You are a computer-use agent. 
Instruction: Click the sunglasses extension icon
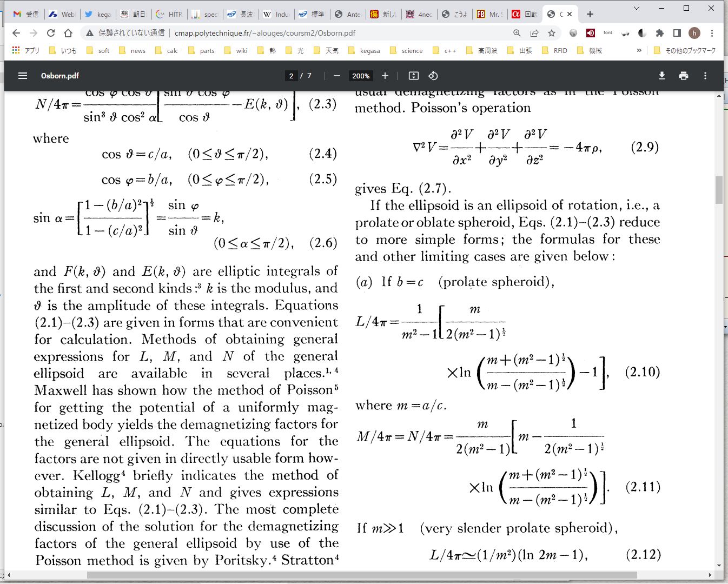[625, 33]
